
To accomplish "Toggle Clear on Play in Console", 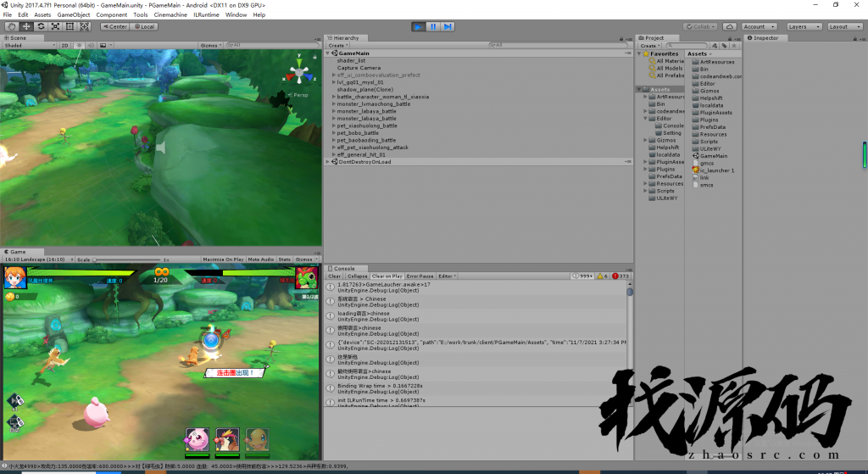I will click(x=387, y=276).
